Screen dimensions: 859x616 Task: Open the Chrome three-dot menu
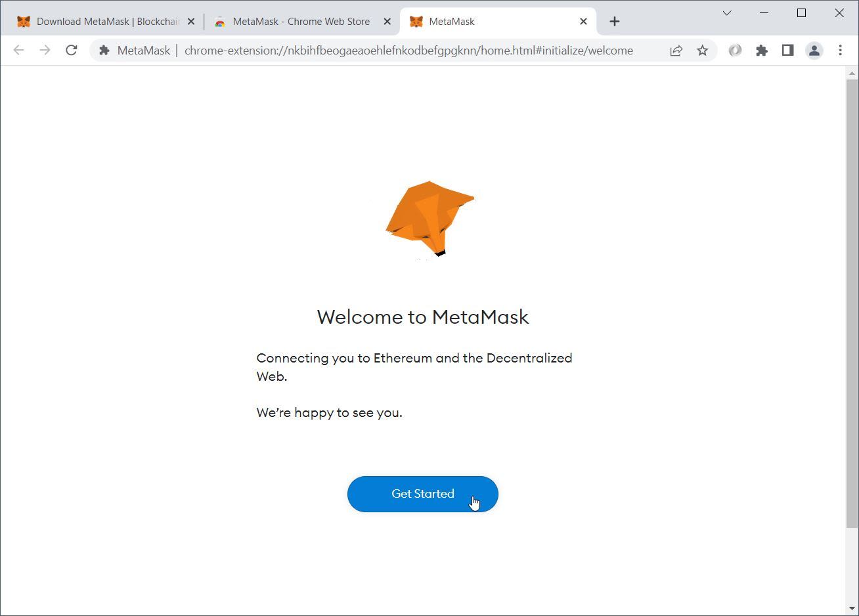[840, 51]
